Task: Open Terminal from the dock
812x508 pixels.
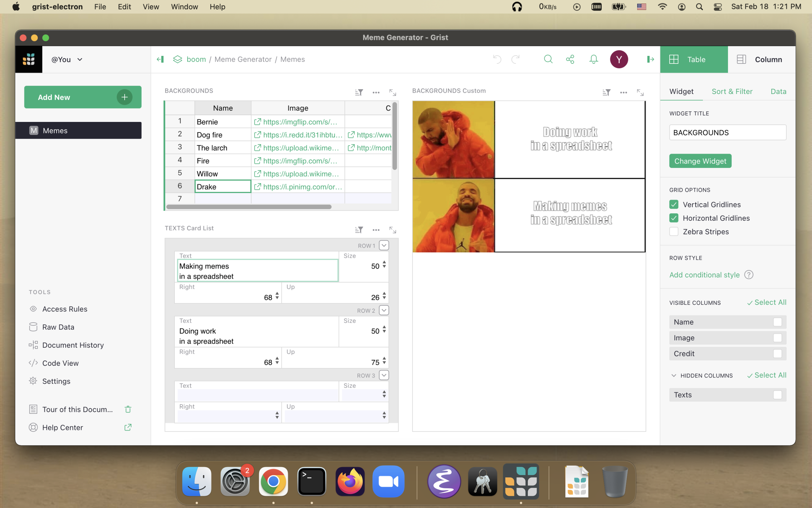Action: [x=312, y=481]
